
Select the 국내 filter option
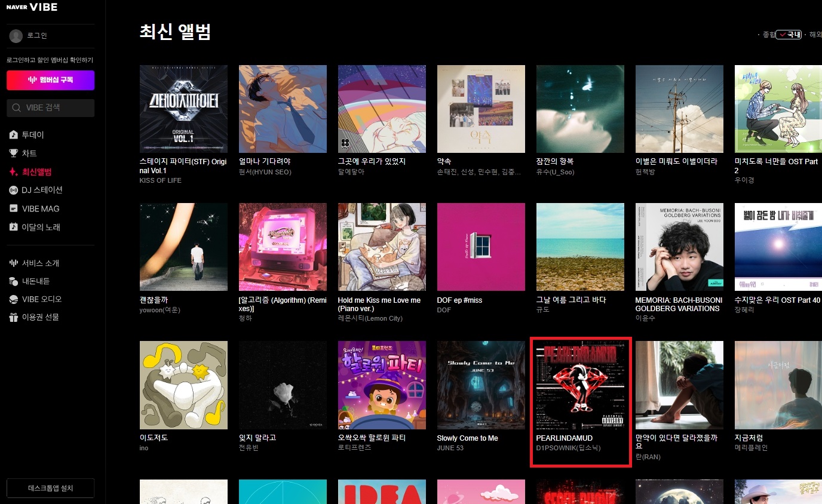[789, 35]
